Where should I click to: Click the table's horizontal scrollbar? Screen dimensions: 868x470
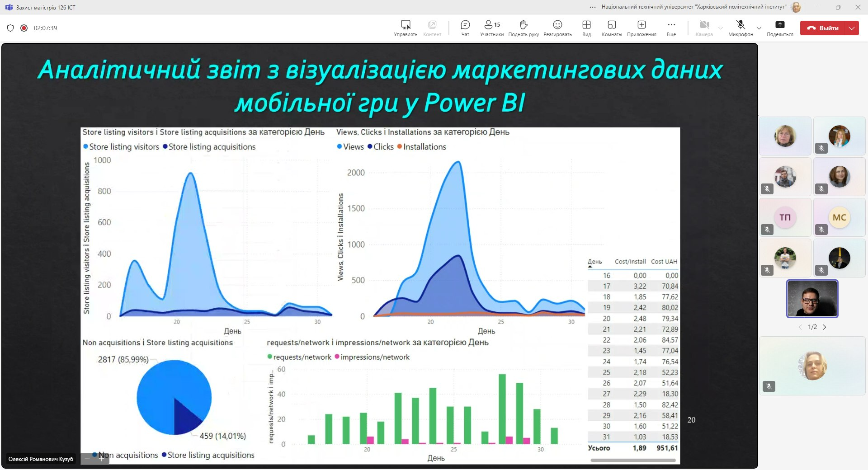click(633, 461)
